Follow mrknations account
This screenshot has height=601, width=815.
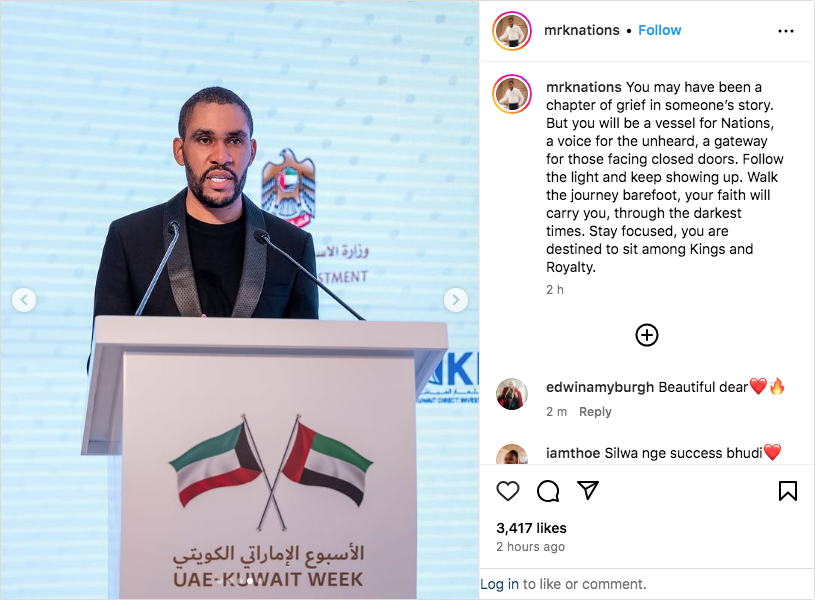(660, 30)
